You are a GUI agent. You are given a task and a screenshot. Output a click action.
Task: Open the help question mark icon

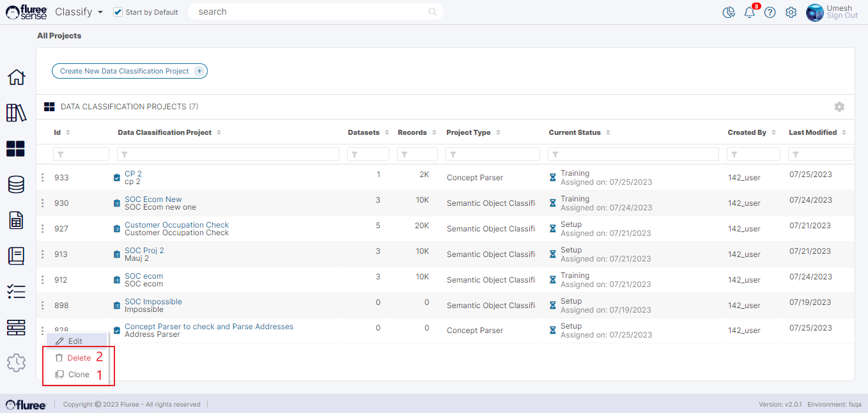770,13
